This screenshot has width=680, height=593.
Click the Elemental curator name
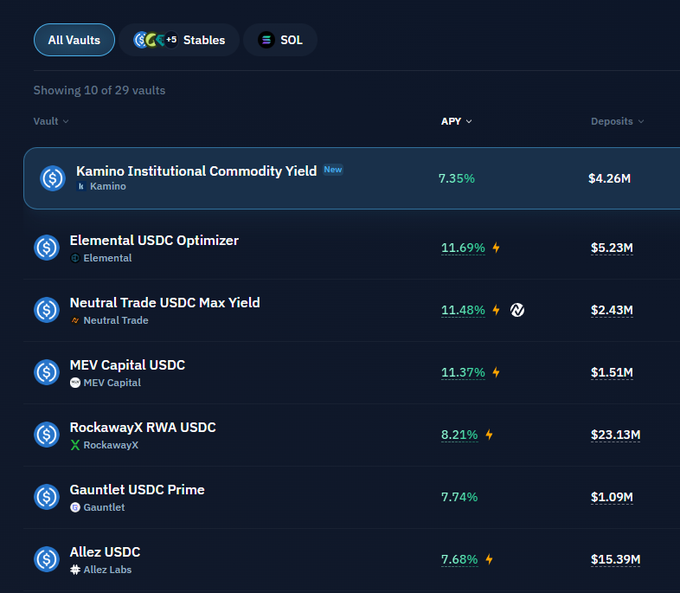[108, 258]
